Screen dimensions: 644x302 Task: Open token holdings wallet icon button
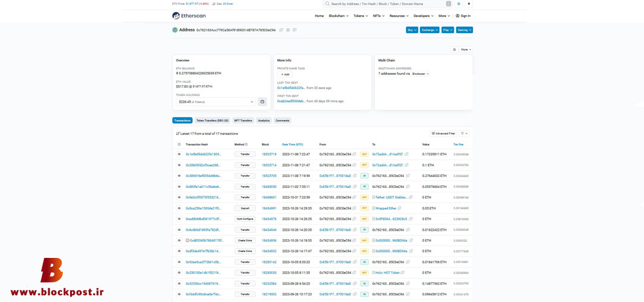(x=262, y=101)
